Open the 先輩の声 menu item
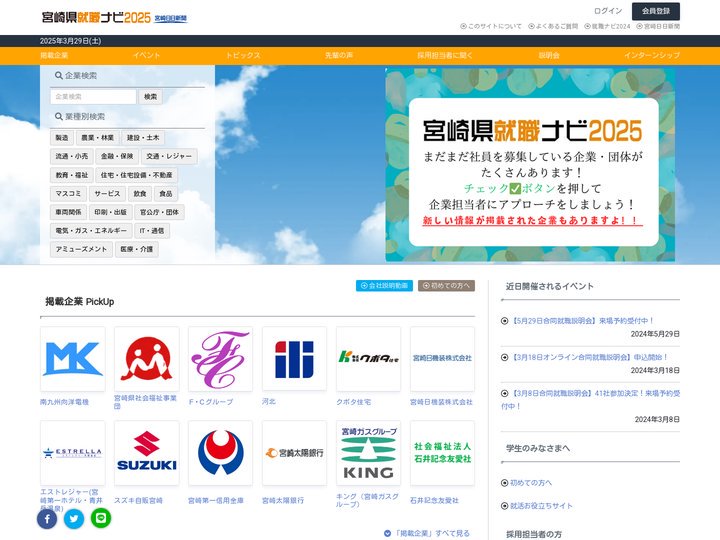 click(x=339, y=56)
